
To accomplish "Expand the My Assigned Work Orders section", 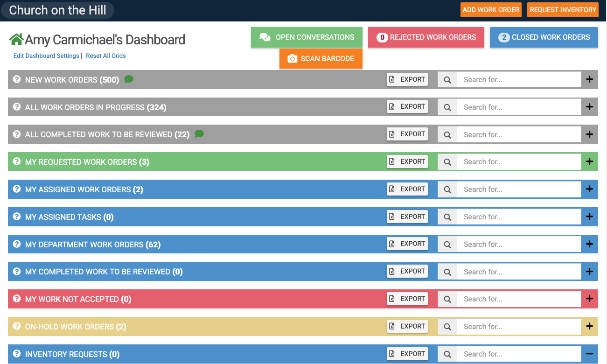I will pyautogui.click(x=589, y=189).
